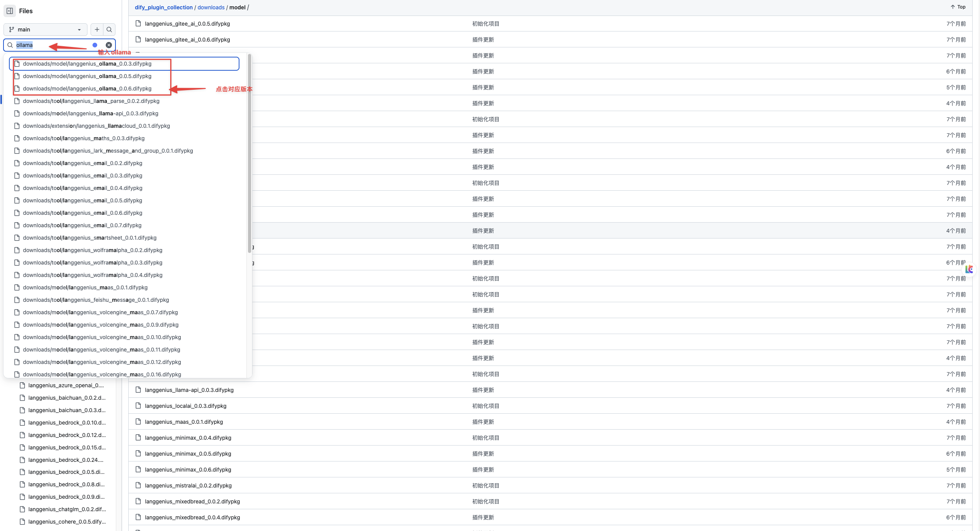Open gitee_ai_0.0.6 commit message 插件更新
The height and width of the screenshot is (531, 980).
point(483,40)
